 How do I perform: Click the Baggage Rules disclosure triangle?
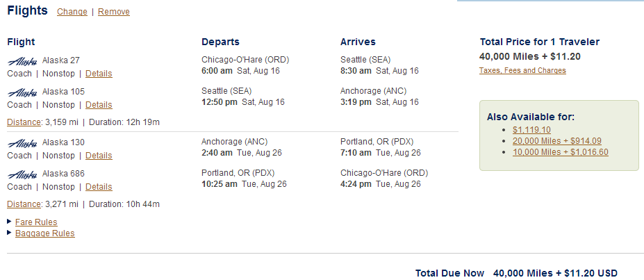pyautogui.click(x=9, y=233)
